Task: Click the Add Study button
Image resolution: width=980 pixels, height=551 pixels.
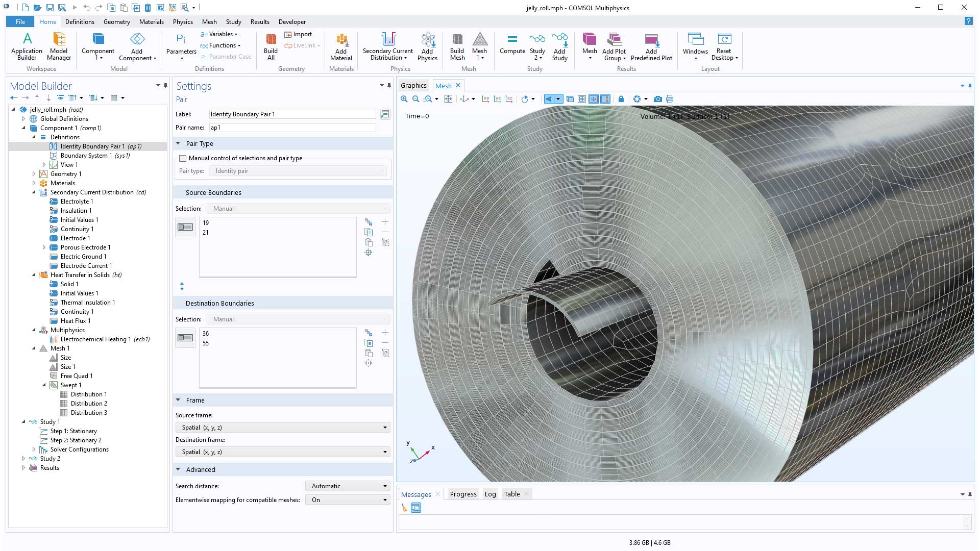Action: pyautogui.click(x=560, y=46)
